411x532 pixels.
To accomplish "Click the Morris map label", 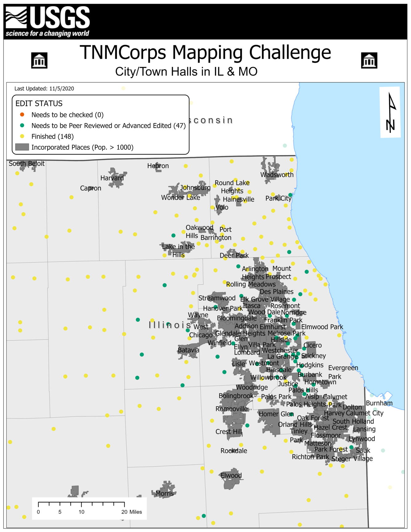I will tap(165, 494).
